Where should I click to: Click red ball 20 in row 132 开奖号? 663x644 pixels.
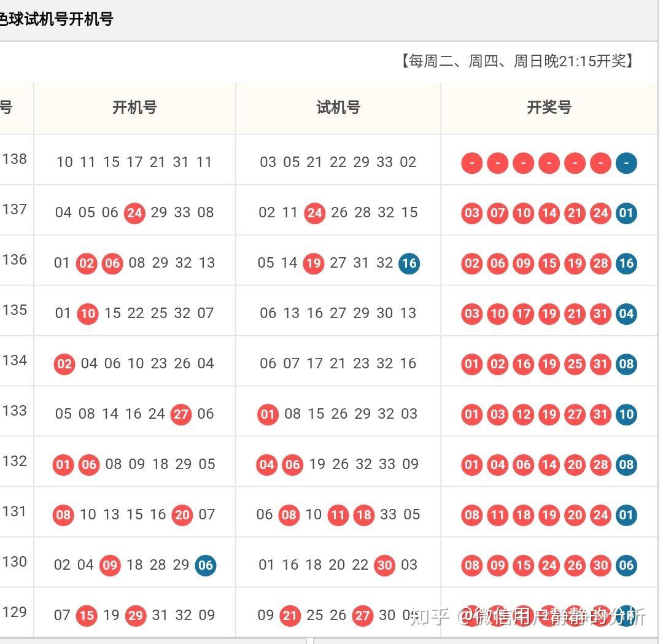tap(575, 464)
